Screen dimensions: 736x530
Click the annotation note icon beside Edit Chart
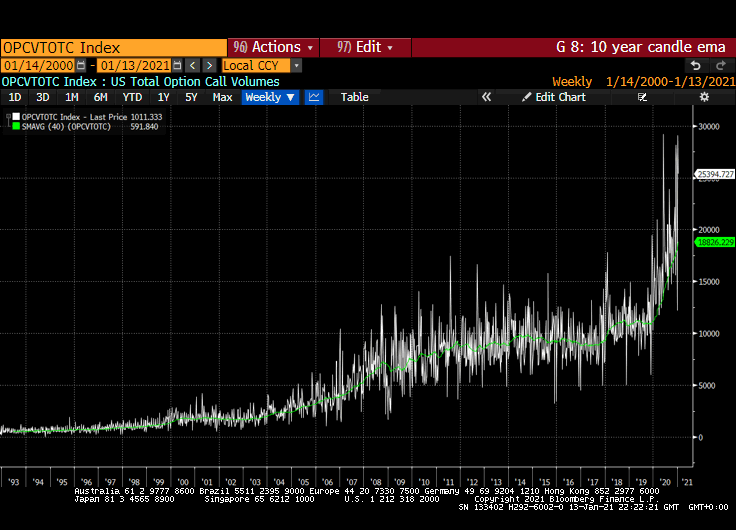point(642,97)
